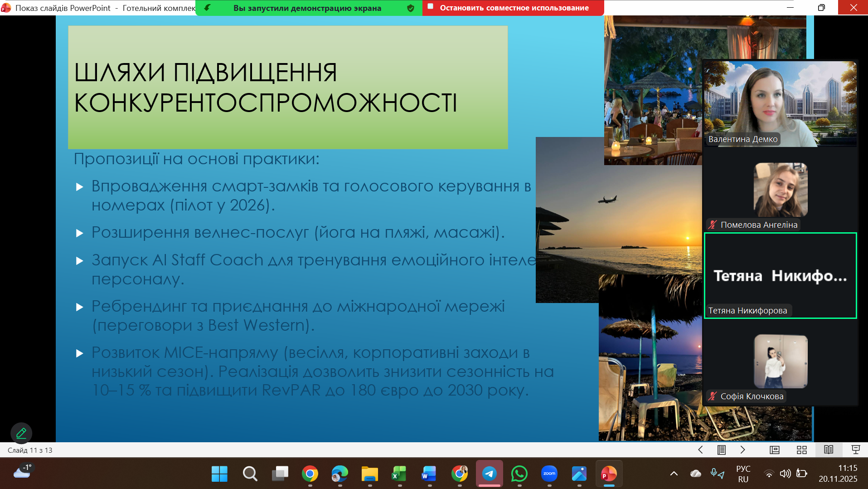Open the OneDrive cloud tray icon

tap(696, 474)
